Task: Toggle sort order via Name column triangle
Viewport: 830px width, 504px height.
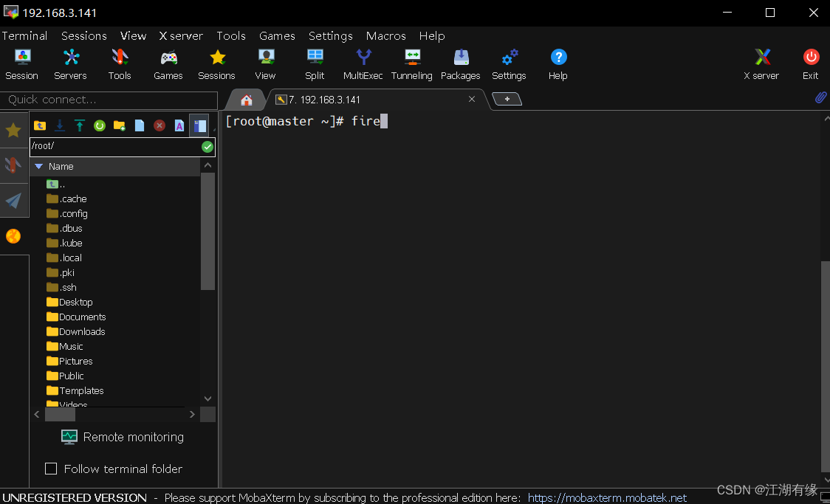Action: coord(38,166)
